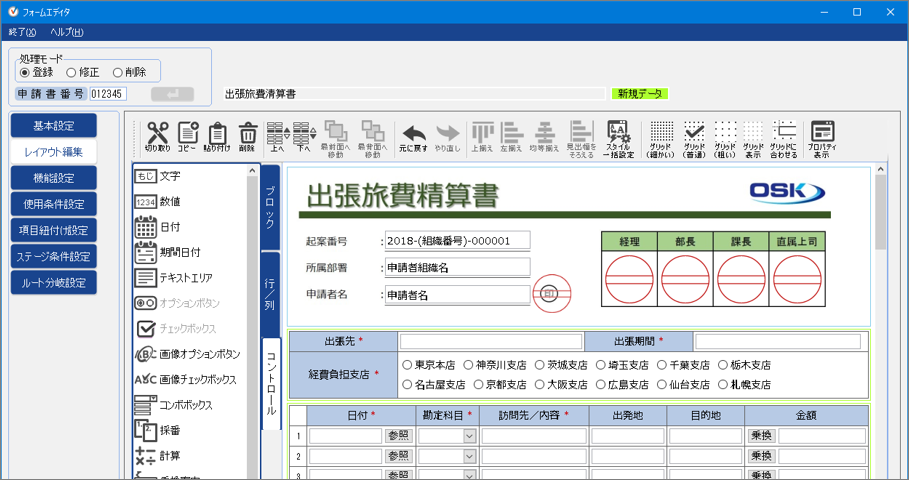This screenshot has width=909, height=480.
Task: Open 機能設定 sidebar section
Action: pyautogui.click(x=53, y=178)
